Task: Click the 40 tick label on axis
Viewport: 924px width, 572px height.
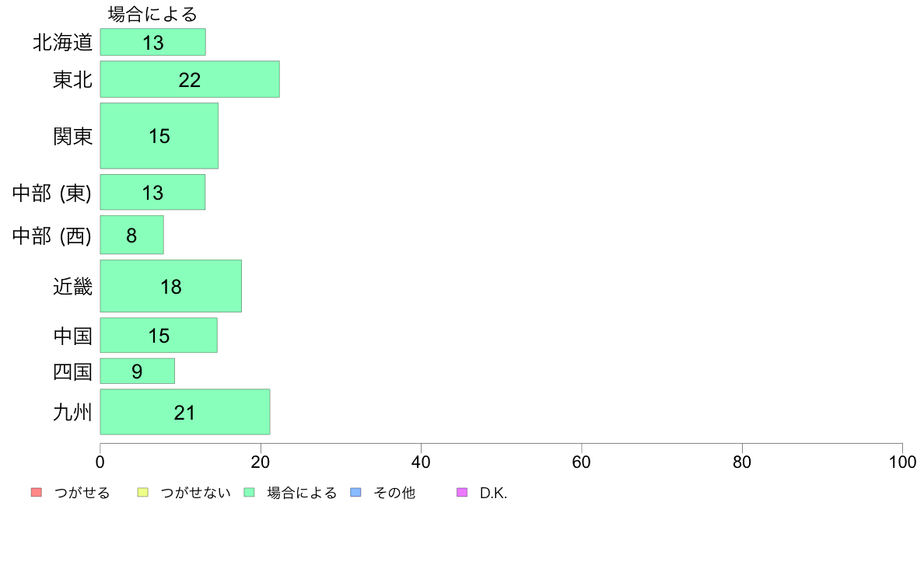Action: [421, 462]
